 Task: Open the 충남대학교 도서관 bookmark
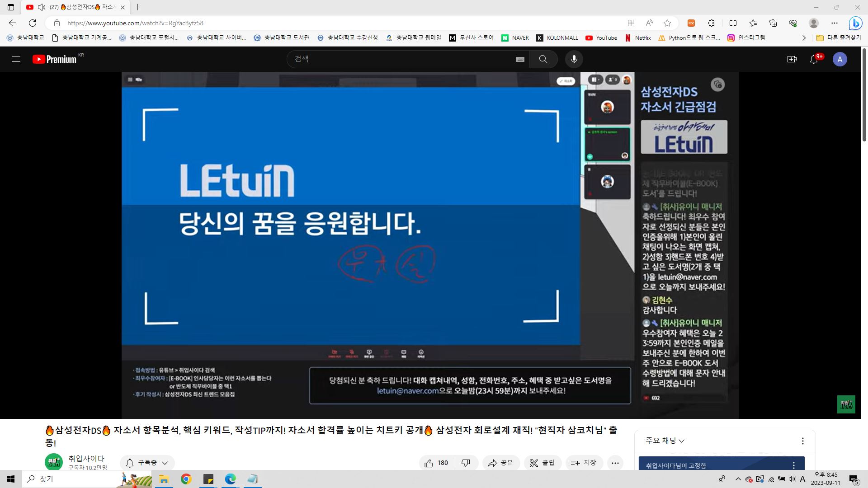click(x=282, y=38)
